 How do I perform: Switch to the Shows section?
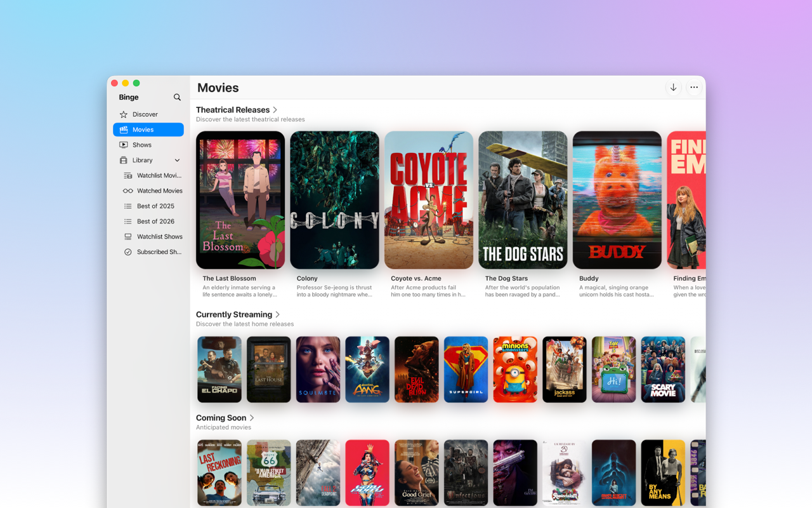coord(148,145)
